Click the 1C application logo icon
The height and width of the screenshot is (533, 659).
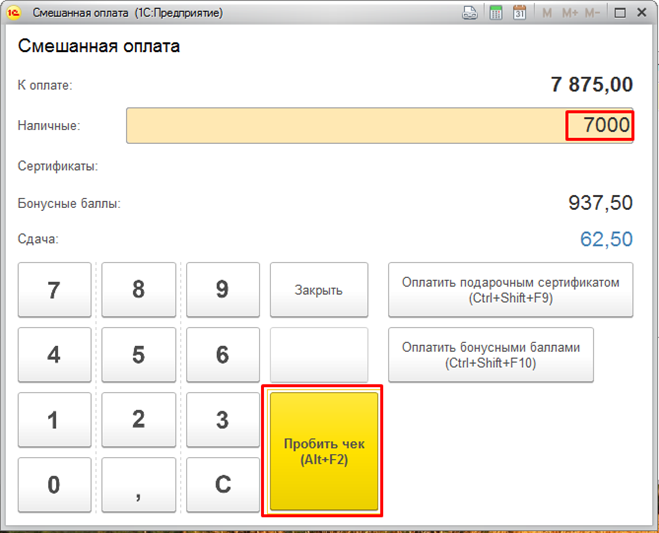[15, 13]
